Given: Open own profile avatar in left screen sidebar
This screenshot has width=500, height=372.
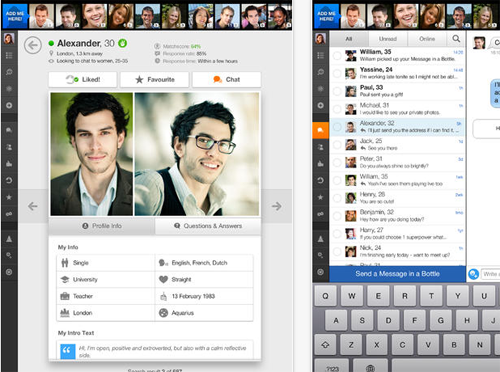Looking at the screenshot, I should [x=9, y=39].
